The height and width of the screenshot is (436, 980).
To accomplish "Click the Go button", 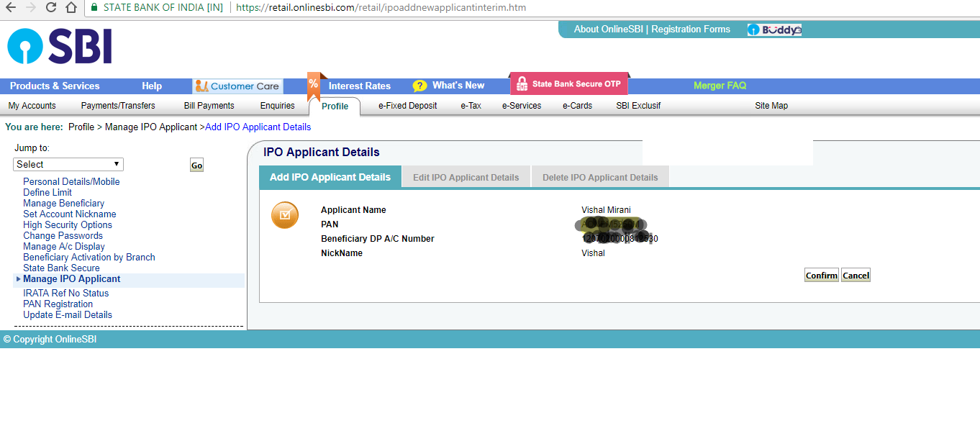I will click(x=196, y=165).
